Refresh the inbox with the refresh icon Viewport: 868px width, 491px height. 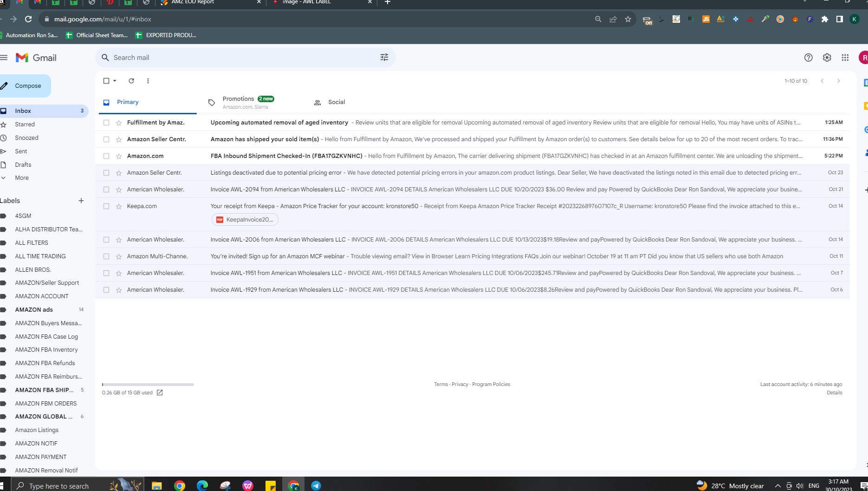131,81
